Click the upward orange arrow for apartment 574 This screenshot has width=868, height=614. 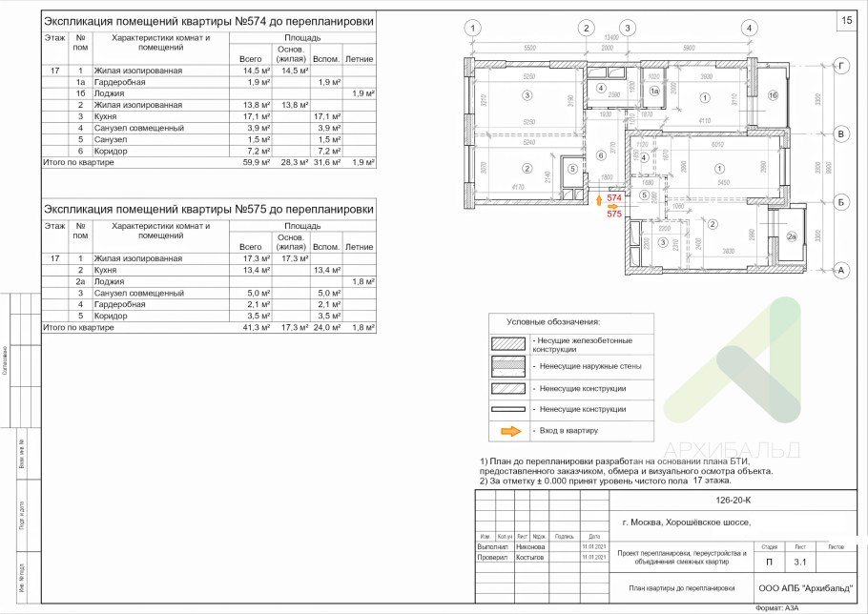pyautogui.click(x=599, y=201)
